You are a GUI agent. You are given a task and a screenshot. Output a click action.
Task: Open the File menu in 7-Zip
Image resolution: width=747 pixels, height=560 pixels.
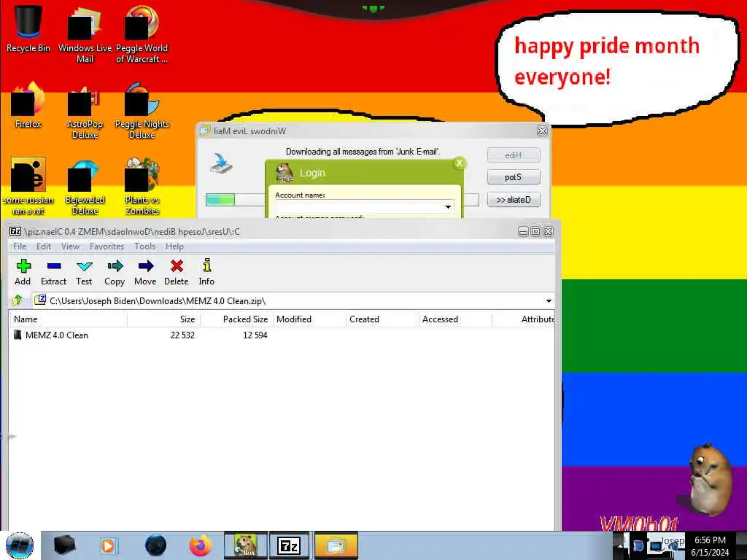pyautogui.click(x=20, y=246)
